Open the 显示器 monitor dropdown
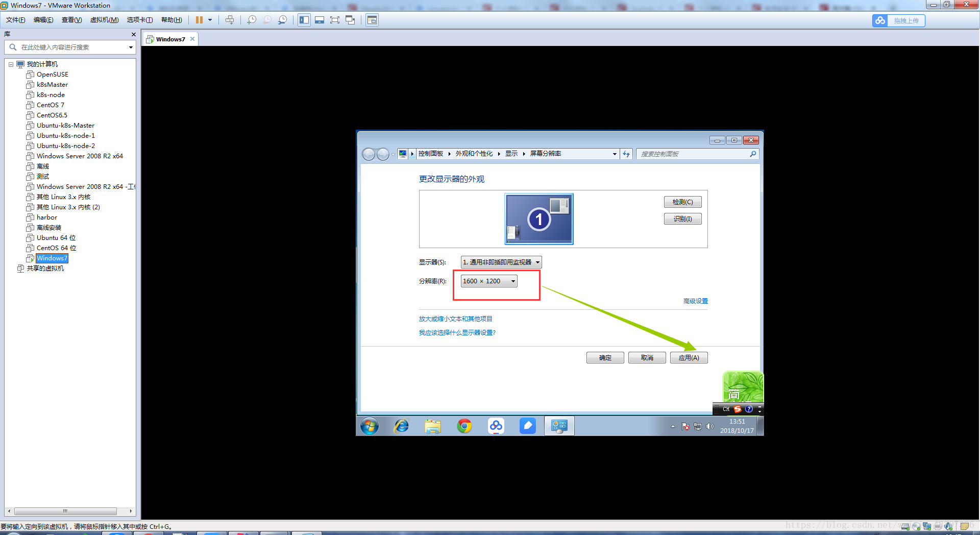 pos(501,262)
